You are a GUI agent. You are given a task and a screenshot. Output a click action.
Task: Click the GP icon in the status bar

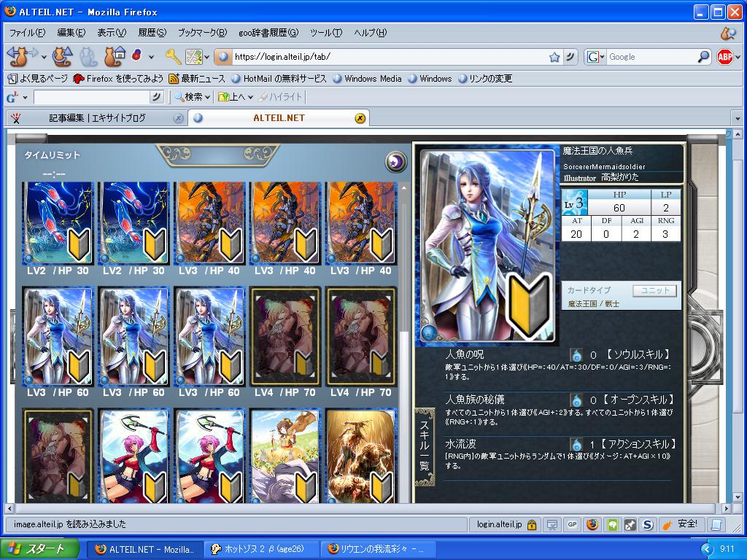coord(572,524)
